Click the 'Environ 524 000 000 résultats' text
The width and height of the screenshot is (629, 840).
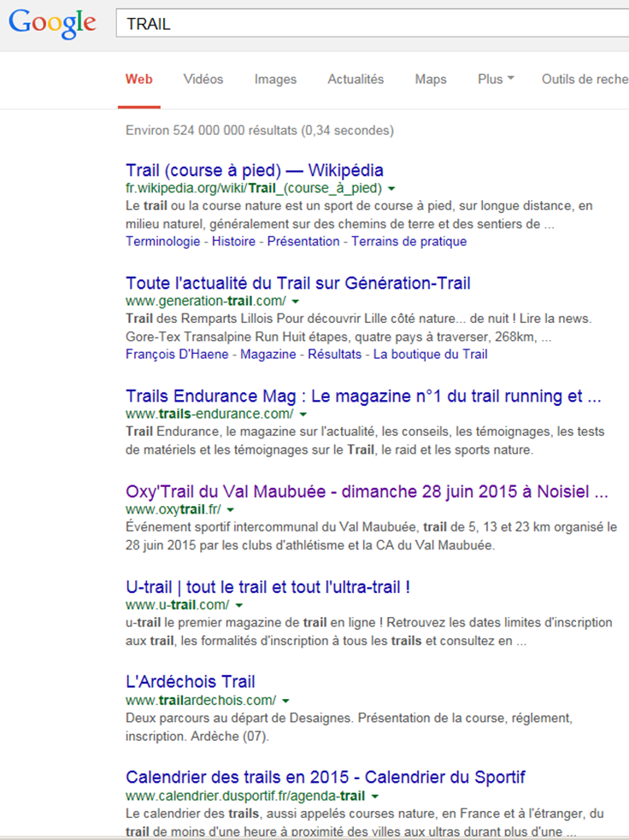(212, 130)
